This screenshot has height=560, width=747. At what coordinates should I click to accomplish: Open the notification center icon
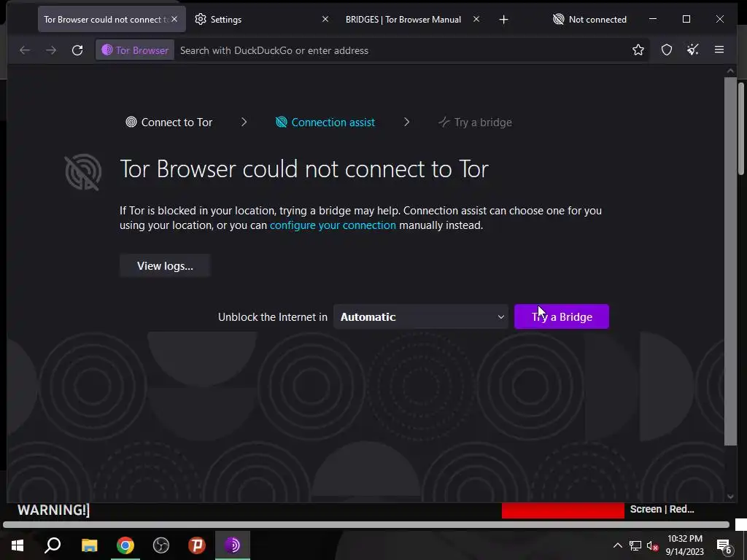724,546
